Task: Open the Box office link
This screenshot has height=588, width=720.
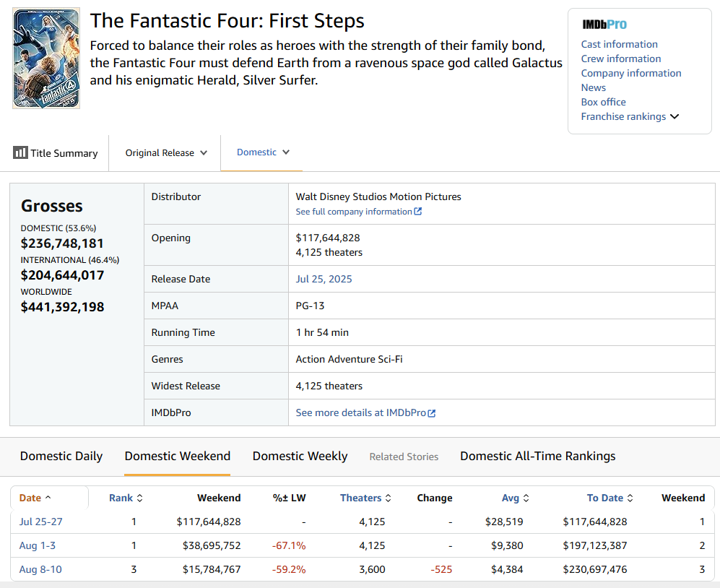Action: 603,102
